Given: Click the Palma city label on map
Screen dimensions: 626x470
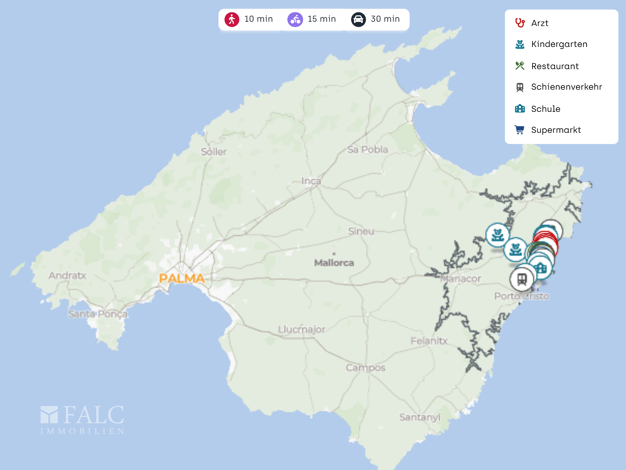Looking at the screenshot, I should [182, 279].
